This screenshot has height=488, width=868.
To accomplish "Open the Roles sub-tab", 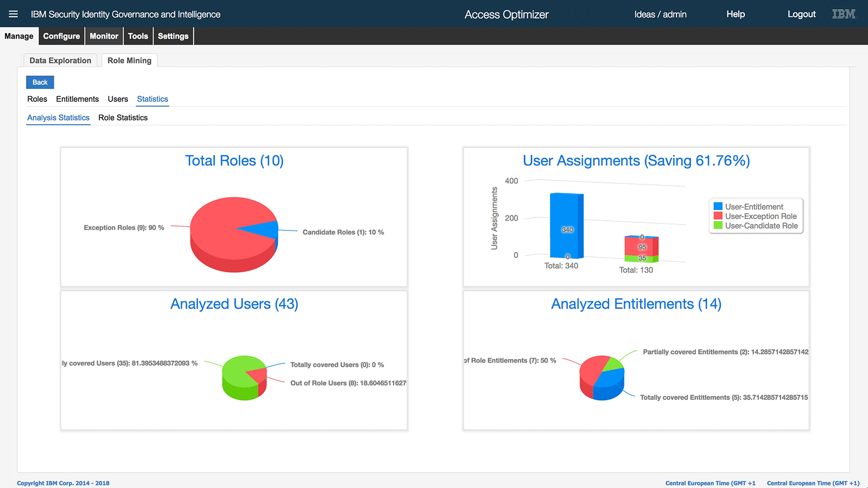I will pyautogui.click(x=37, y=99).
